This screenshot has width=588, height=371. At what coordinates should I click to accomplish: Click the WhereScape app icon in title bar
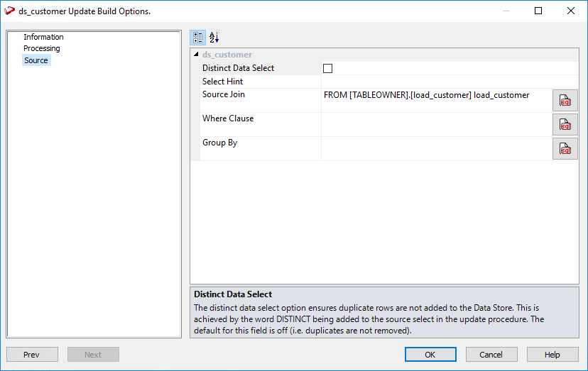point(10,11)
